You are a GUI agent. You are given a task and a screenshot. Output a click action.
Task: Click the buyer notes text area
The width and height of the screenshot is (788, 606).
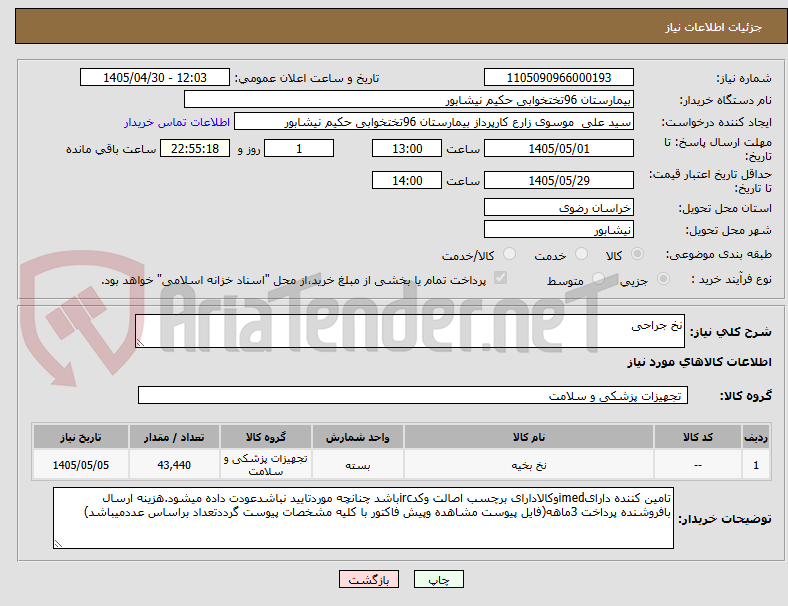point(363,518)
